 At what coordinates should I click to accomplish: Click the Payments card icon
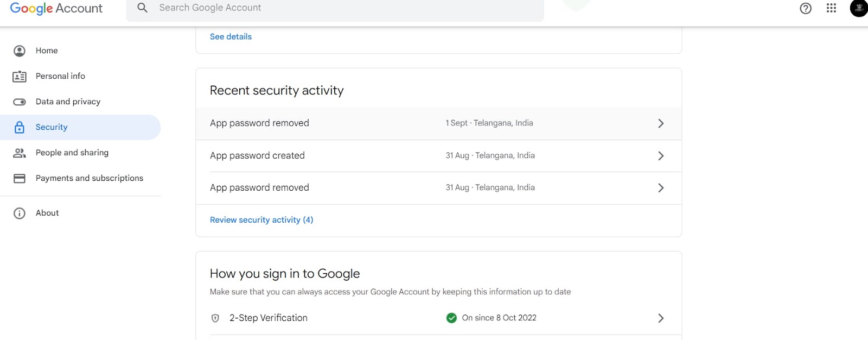coord(20,179)
